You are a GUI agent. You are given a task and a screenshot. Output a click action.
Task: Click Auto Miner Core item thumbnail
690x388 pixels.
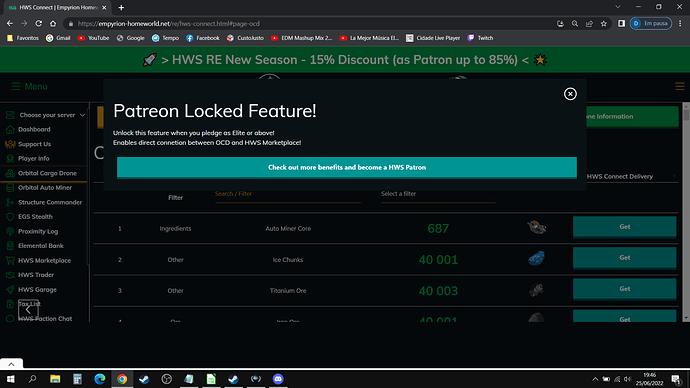[536, 227]
